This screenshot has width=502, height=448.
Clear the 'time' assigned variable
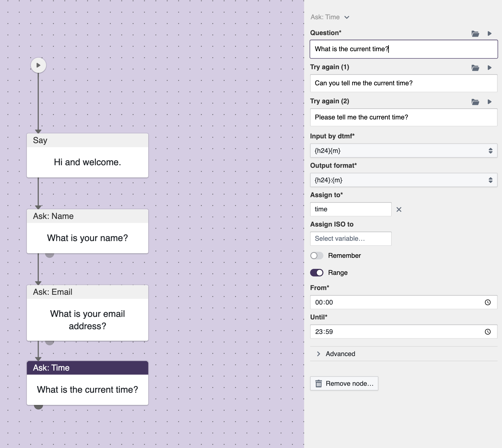(399, 209)
